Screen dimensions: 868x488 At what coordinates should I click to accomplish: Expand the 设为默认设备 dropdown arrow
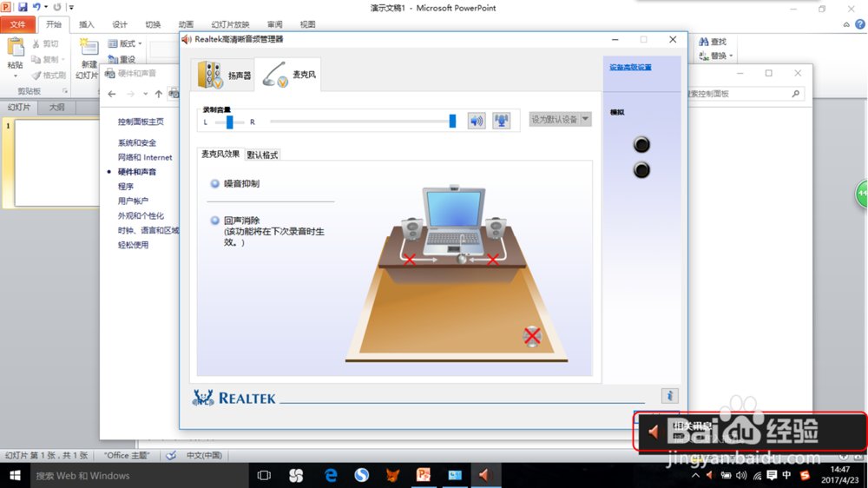tap(586, 119)
